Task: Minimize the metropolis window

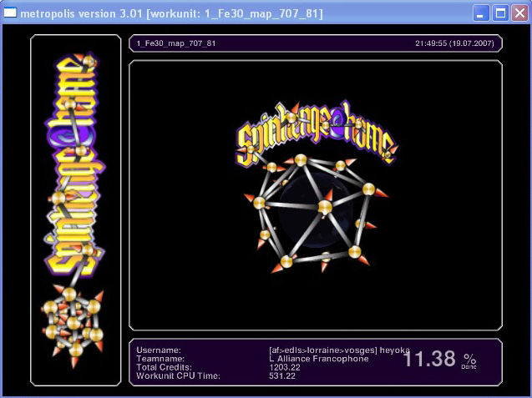Action: click(x=482, y=13)
